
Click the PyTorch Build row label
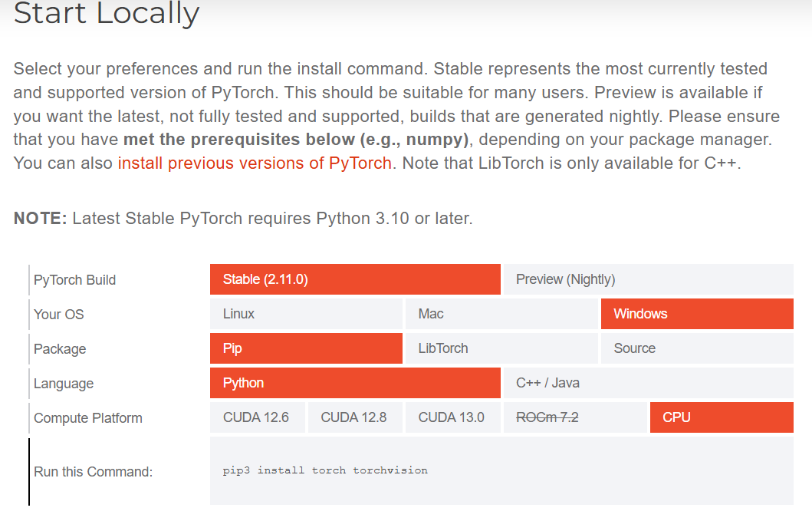click(75, 280)
